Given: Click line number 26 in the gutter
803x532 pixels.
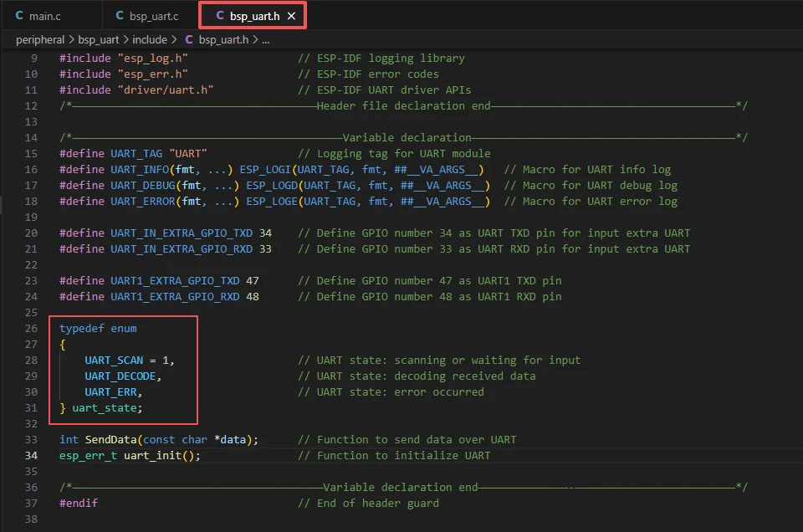Looking at the screenshot, I should [32, 329].
